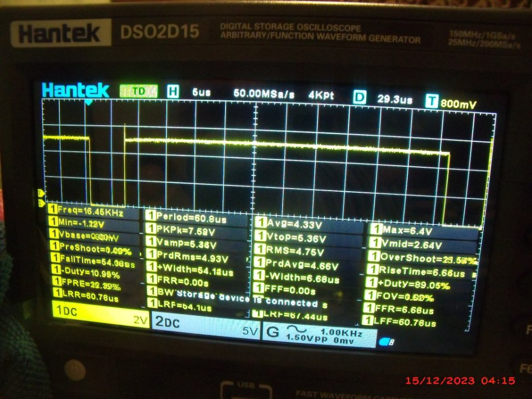The image size is (532, 399).
Task: Click the 5us timebase value
Action: click(202, 93)
